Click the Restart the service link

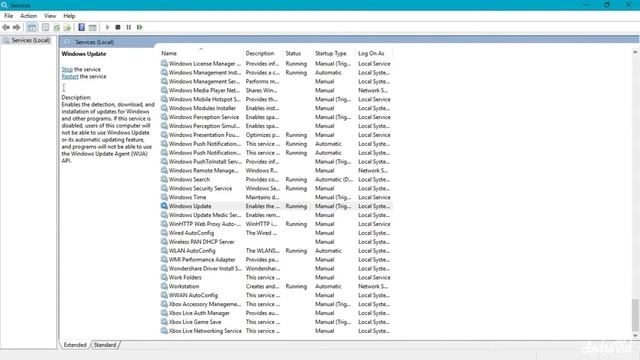(x=70, y=76)
